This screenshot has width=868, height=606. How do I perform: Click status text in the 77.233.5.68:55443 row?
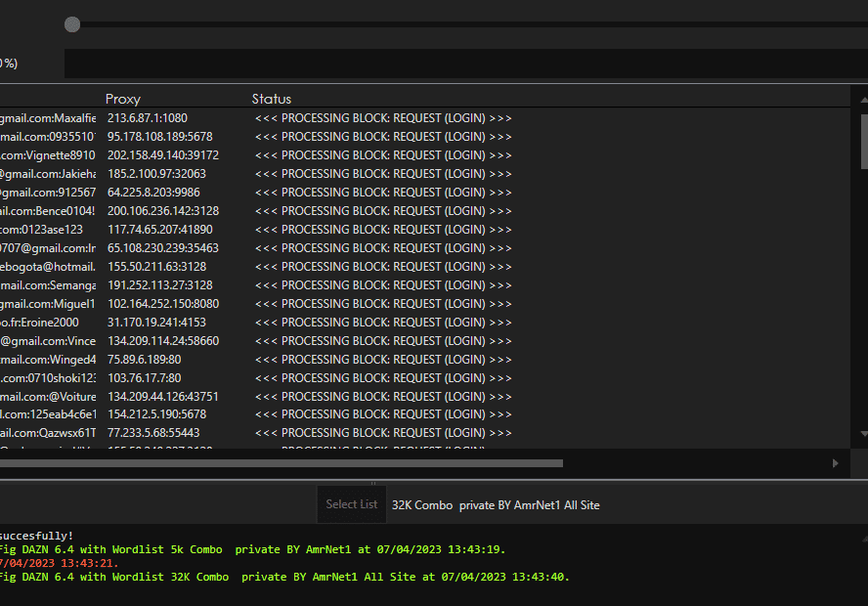383,433
